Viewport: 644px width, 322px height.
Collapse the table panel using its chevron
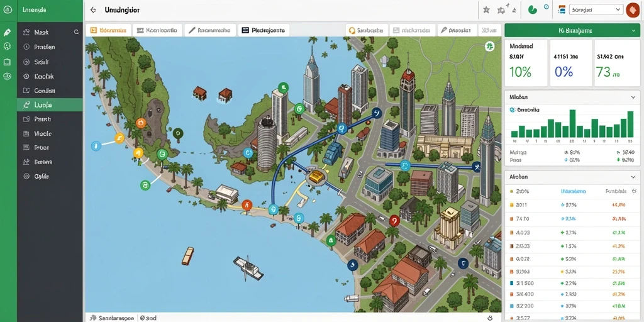click(633, 177)
